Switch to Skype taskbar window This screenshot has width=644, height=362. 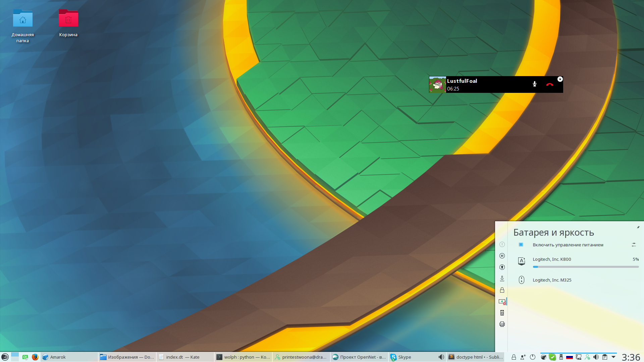(x=417, y=357)
